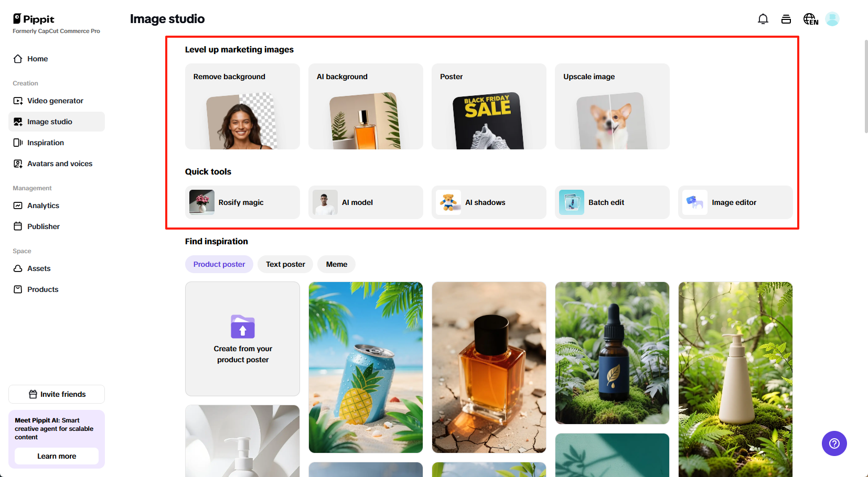The height and width of the screenshot is (477, 868).
Task: Select the Product poster tab
Action: point(219,264)
